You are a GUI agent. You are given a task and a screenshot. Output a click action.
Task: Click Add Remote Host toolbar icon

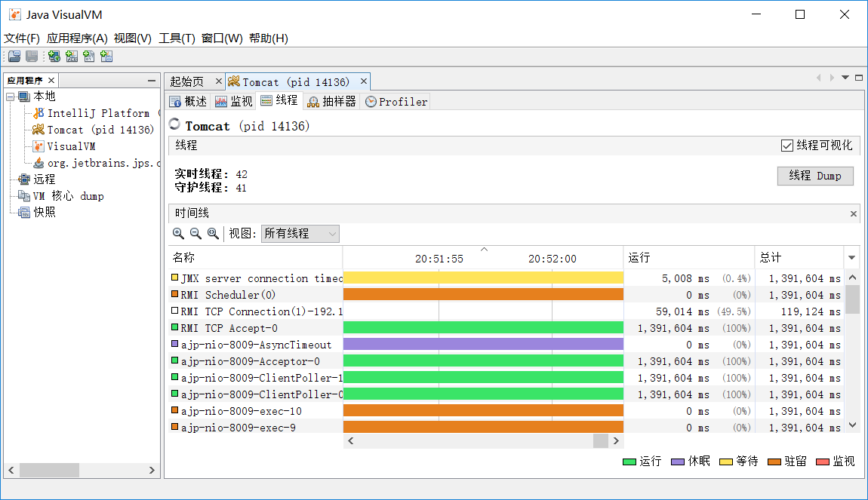pos(54,57)
